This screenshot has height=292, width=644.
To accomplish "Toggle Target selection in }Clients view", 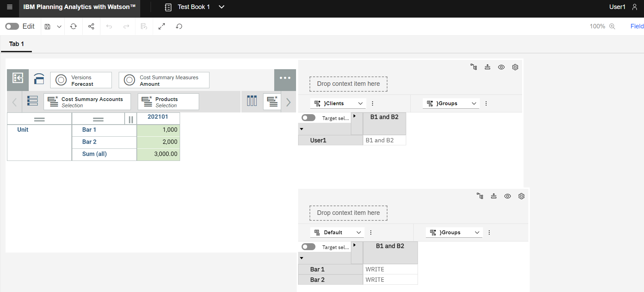I will click(x=308, y=118).
